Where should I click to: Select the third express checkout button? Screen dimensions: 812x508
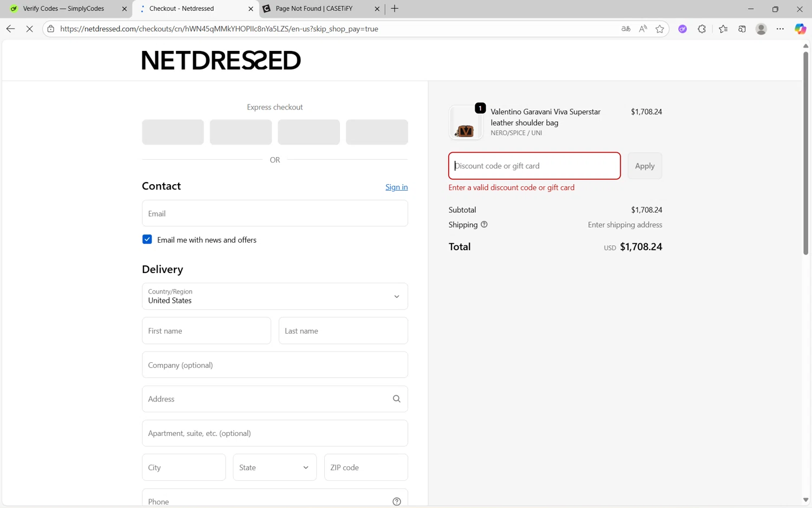point(309,132)
